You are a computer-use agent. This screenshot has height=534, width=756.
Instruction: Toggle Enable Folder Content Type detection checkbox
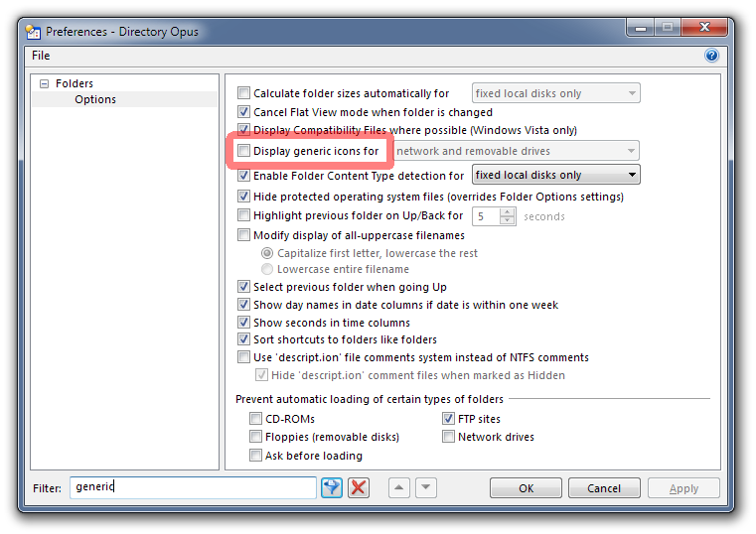point(244,176)
